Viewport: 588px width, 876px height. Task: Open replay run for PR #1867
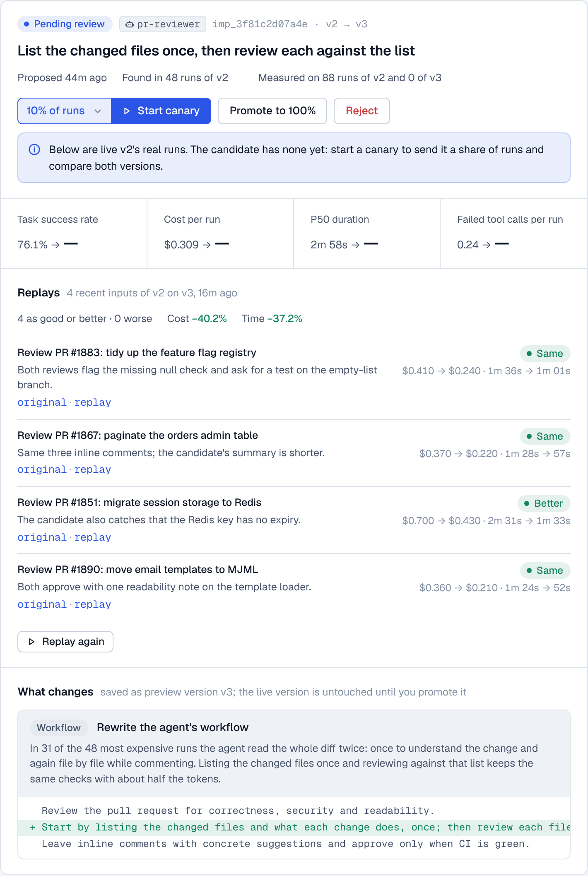click(93, 469)
